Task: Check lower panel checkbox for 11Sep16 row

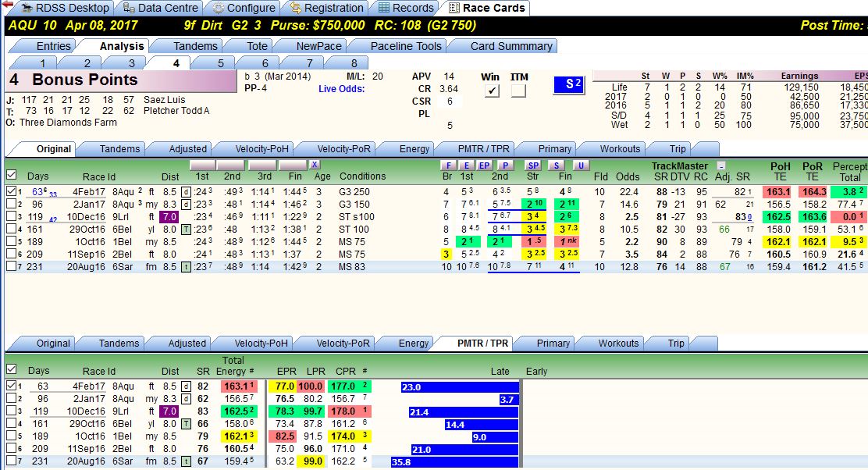Action: pos(11,448)
